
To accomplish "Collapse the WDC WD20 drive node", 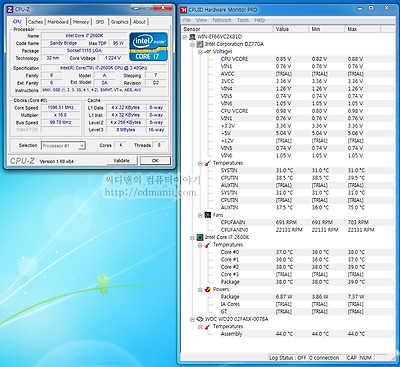I will coord(192,319).
